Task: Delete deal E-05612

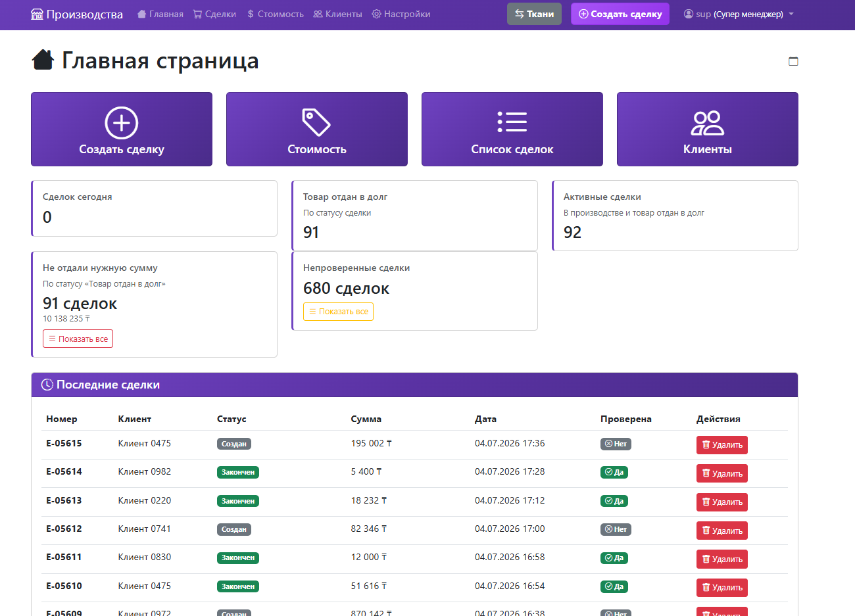Action: pos(722,531)
